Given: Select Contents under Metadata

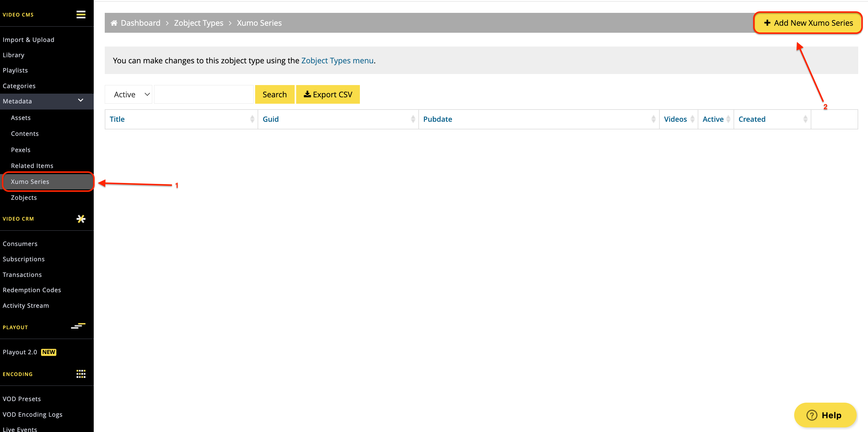Looking at the screenshot, I should pyautogui.click(x=25, y=134).
